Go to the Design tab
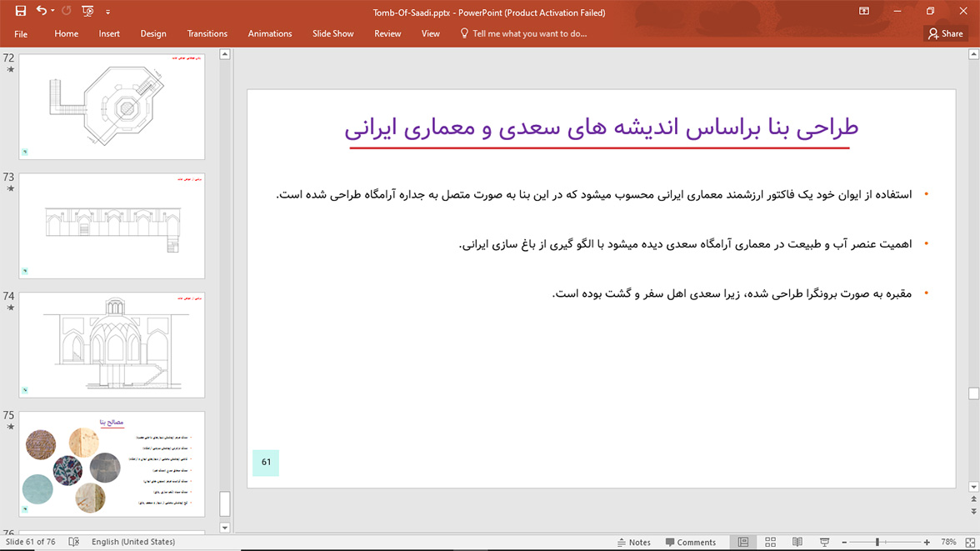 point(153,34)
